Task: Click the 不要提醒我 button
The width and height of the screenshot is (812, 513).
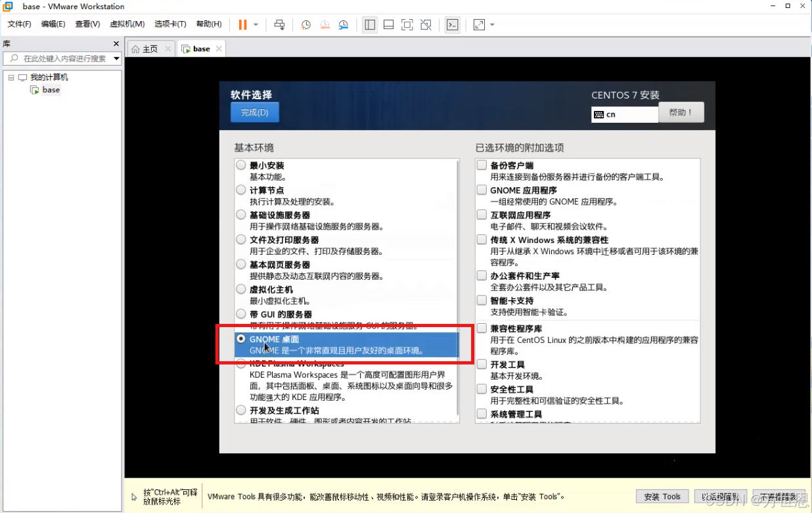Action: tap(778, 497)
